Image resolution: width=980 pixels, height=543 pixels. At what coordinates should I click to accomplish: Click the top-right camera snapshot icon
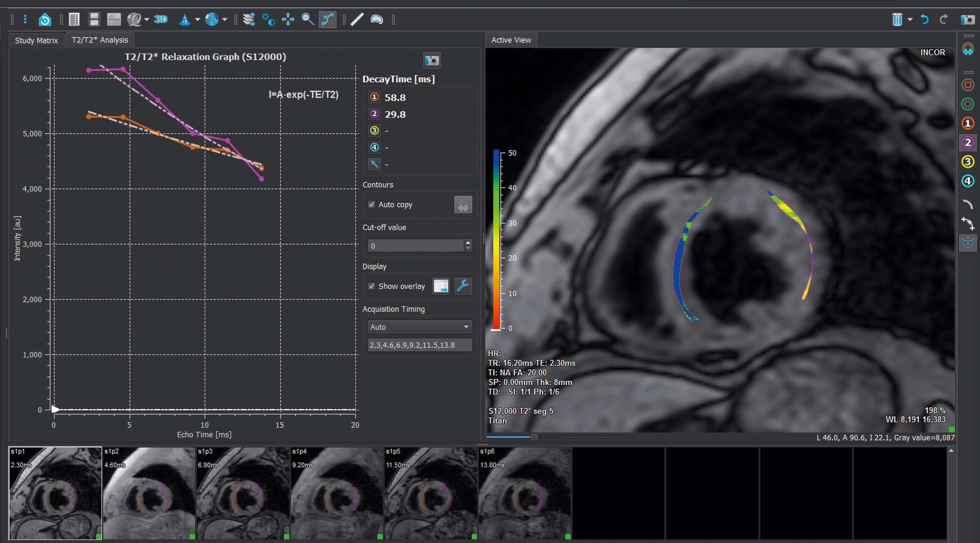[967, 19]
